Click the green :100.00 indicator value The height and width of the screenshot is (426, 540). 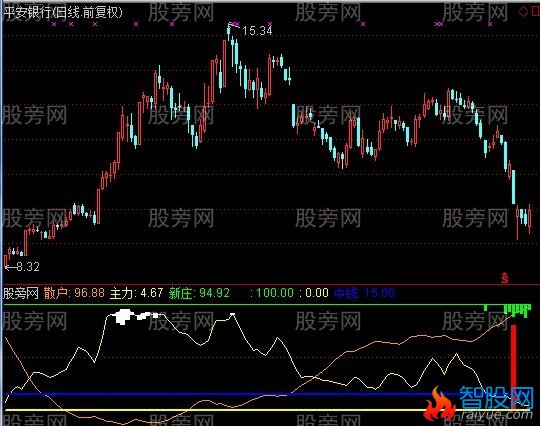(x=272, y=293)
